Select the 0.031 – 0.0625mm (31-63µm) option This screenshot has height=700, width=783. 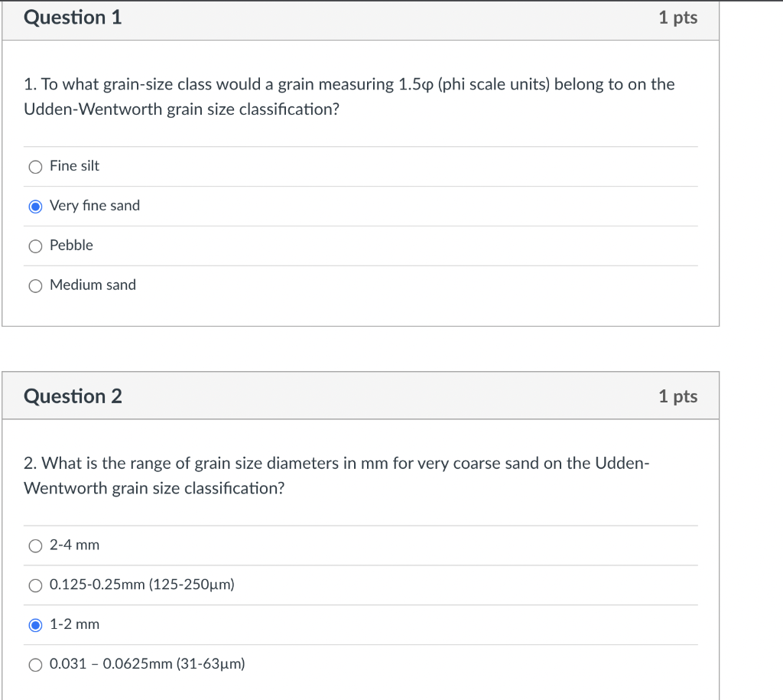35,665
